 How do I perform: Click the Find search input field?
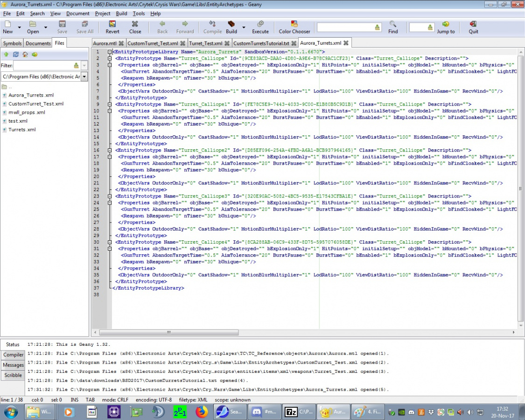point(345,28)
